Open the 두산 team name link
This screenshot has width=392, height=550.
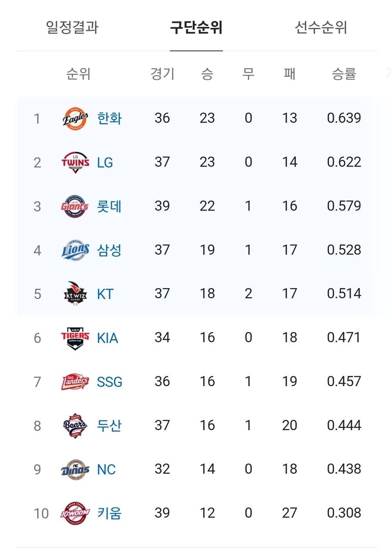109,426
